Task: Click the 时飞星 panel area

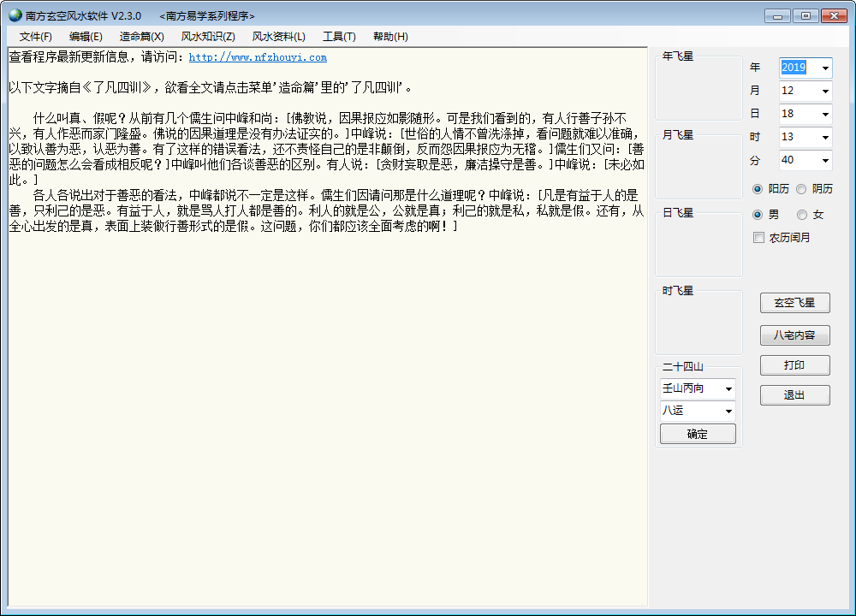Action: (698, 322)
